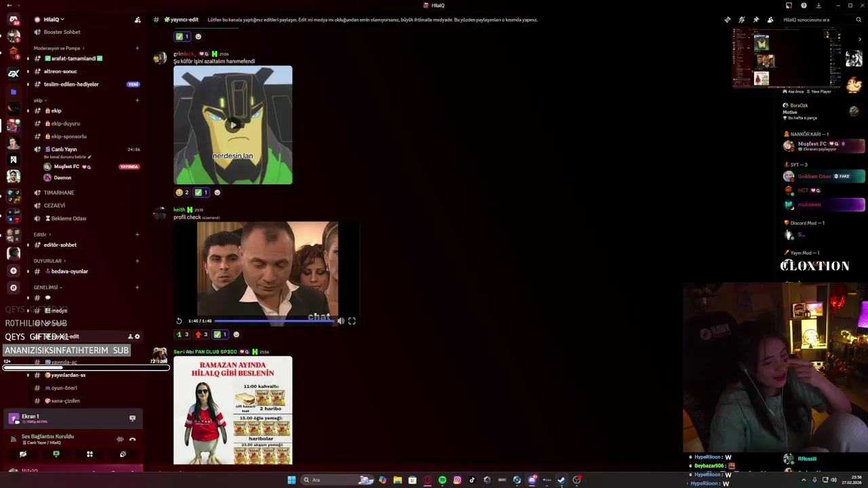Collapse the GENELİMSİ category
Viewport: 868px width, 488px height.
[47, 287]
